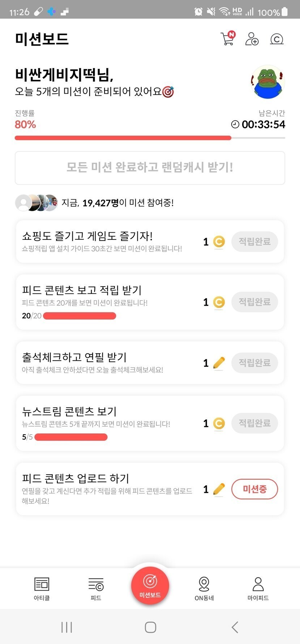This screenshot has width=300, height=644.
Task: Tap the coin icon on 뉴스트림 콘텐츠 보기
Action: point(219,423)
